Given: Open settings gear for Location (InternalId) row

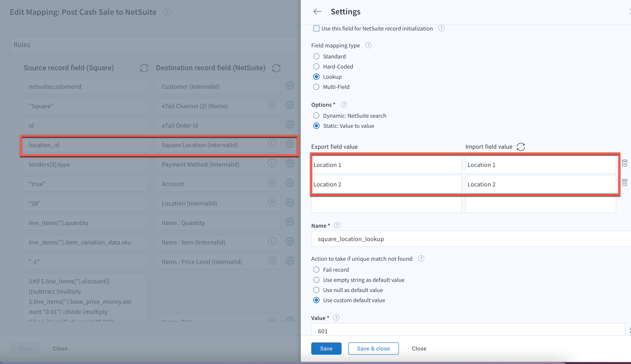Looking at the screenshot, I should (x=290, y=202).
